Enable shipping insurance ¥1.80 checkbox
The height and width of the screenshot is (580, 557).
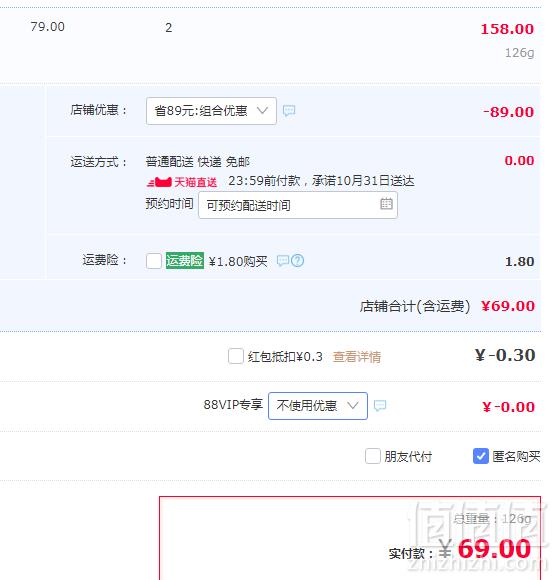pos(154,261)
